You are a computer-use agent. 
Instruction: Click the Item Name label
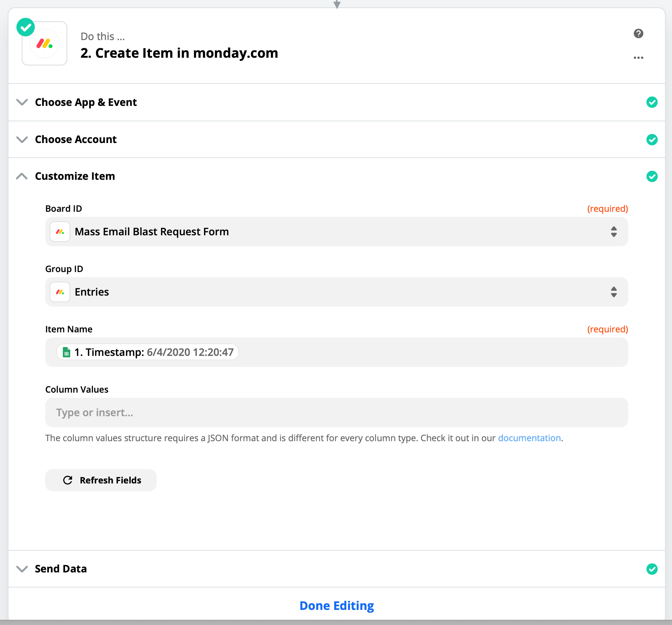[69, 329]
